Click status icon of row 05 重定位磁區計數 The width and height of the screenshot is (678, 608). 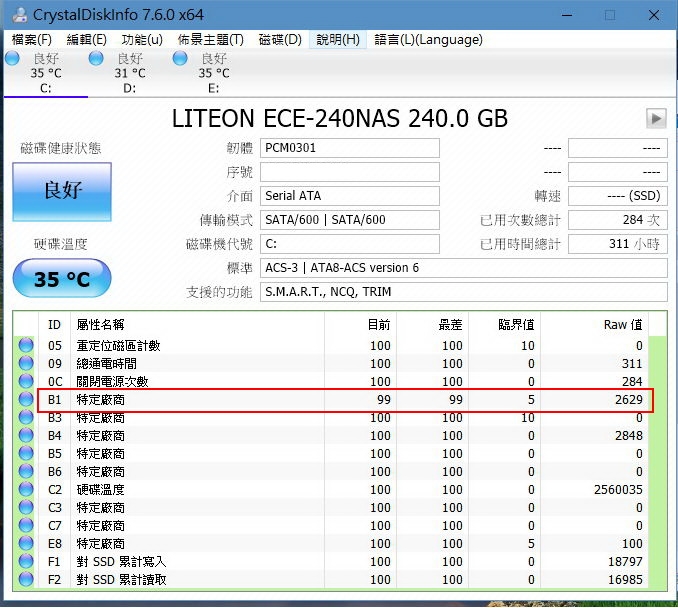tap(26, 345)
